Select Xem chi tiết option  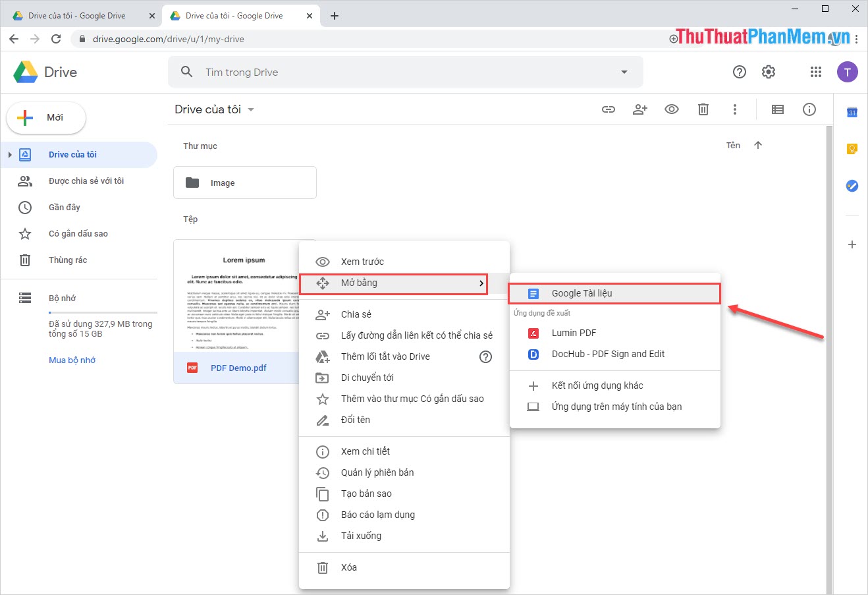[404, 451]
